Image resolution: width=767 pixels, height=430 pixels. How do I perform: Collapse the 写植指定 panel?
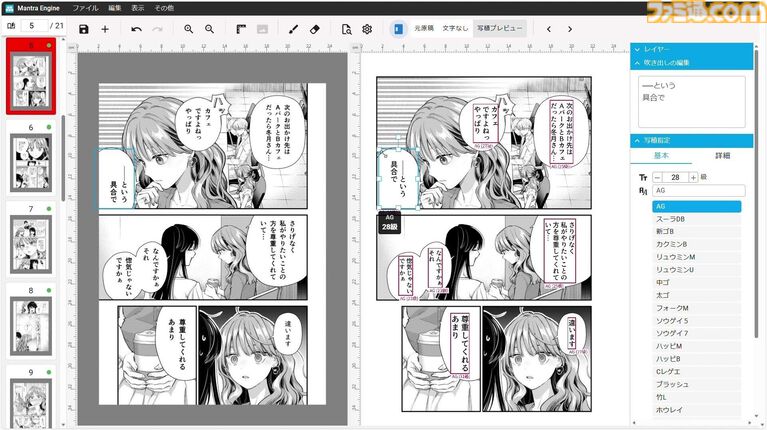pos(692,140)
